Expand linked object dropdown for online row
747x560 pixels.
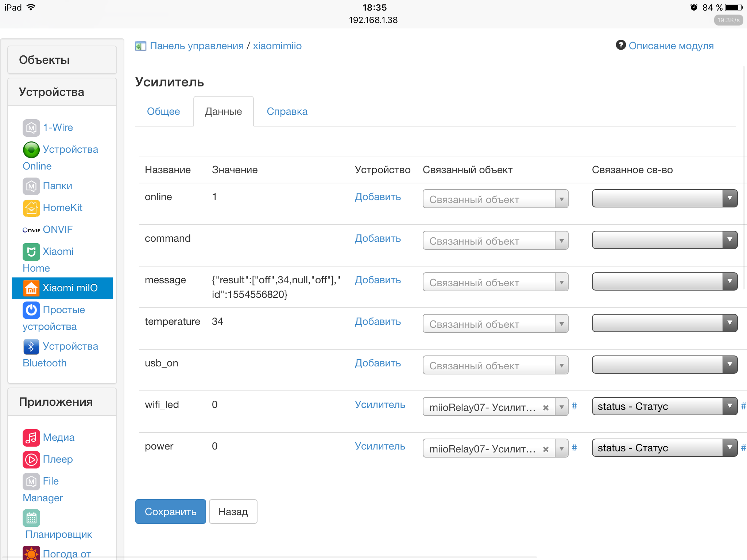[x=561, y=199]
